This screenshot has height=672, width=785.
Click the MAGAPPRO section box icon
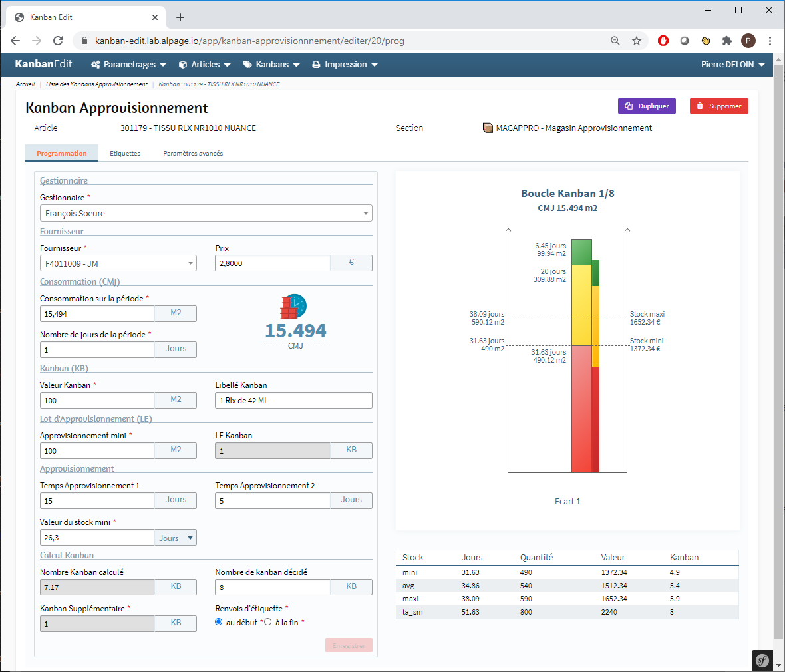[x=488, y=128]
